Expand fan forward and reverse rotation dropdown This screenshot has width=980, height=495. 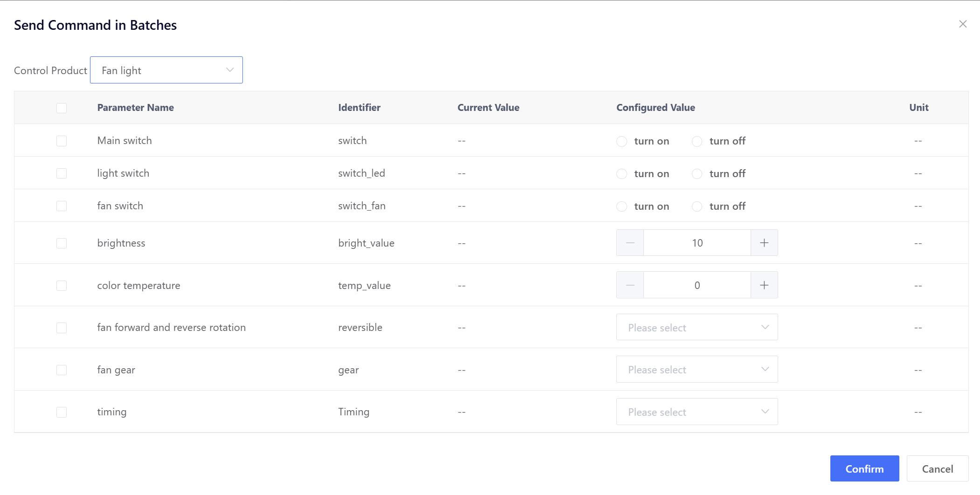point(697,328)
